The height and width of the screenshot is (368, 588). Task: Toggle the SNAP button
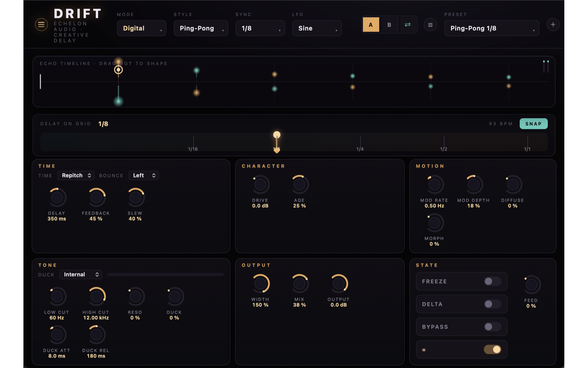coord(534,124)
